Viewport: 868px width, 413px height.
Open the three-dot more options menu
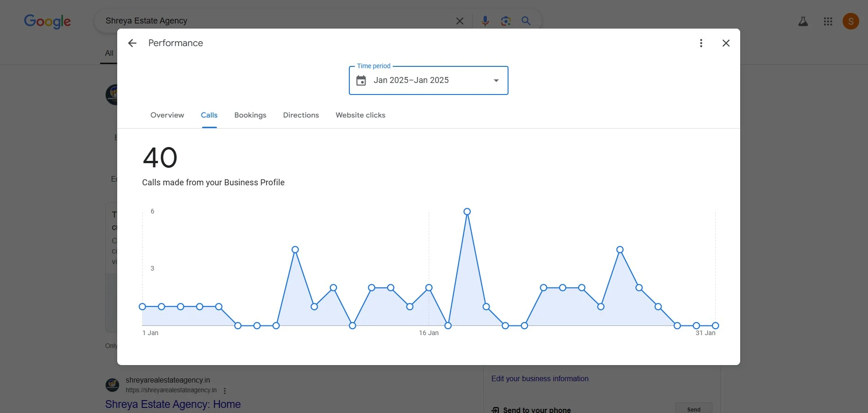tap(701, 43)
